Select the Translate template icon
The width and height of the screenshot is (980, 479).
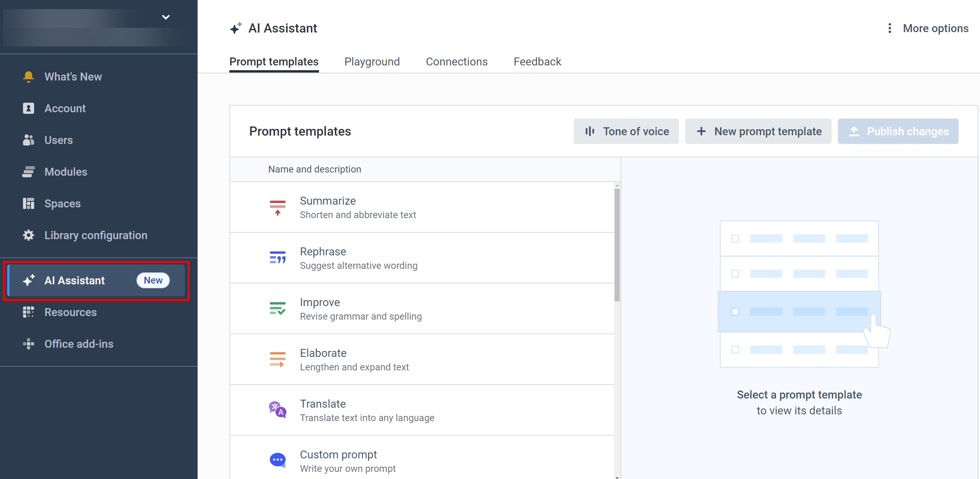coord(277,410)
